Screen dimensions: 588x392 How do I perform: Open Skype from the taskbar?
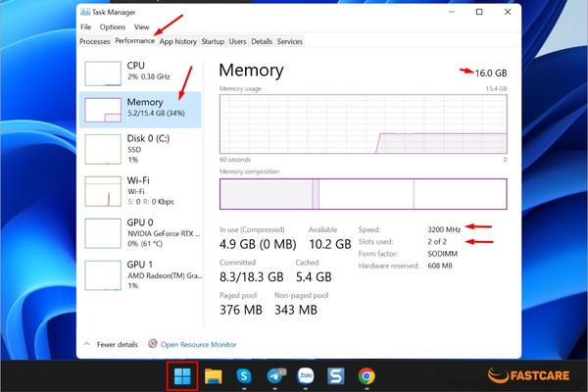click(244, 376)
